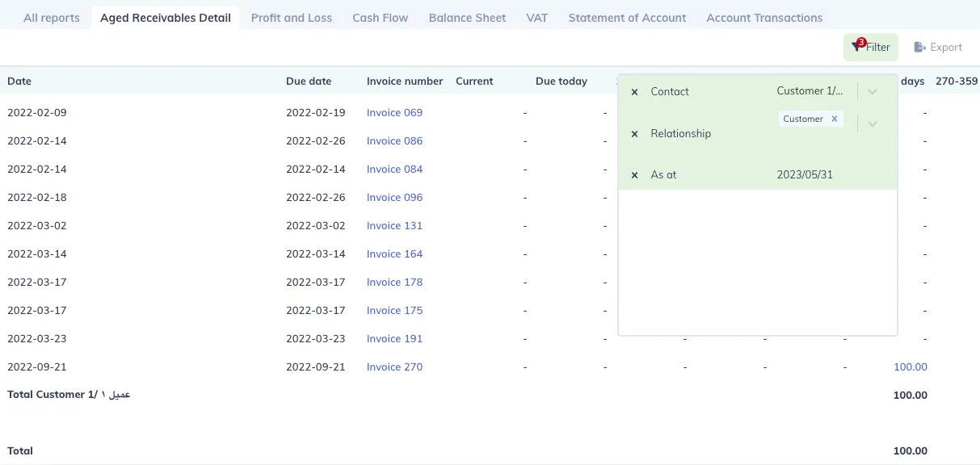Expand the Relationship dropdown chevron
Viewport: 980px width, 465px height.
(x=873, y=124)
